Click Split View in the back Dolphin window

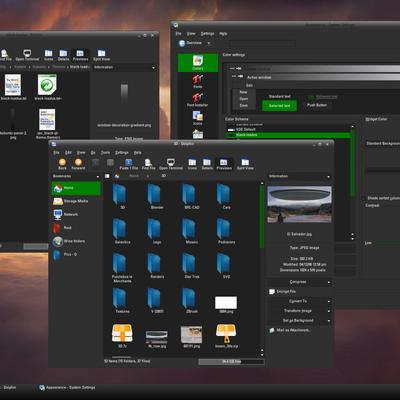(101, 55)
